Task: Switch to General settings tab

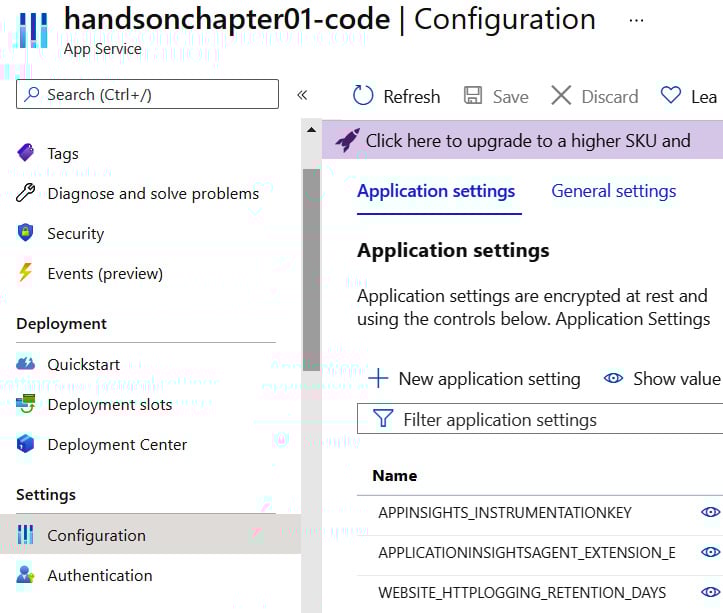Action: [614, 191]
